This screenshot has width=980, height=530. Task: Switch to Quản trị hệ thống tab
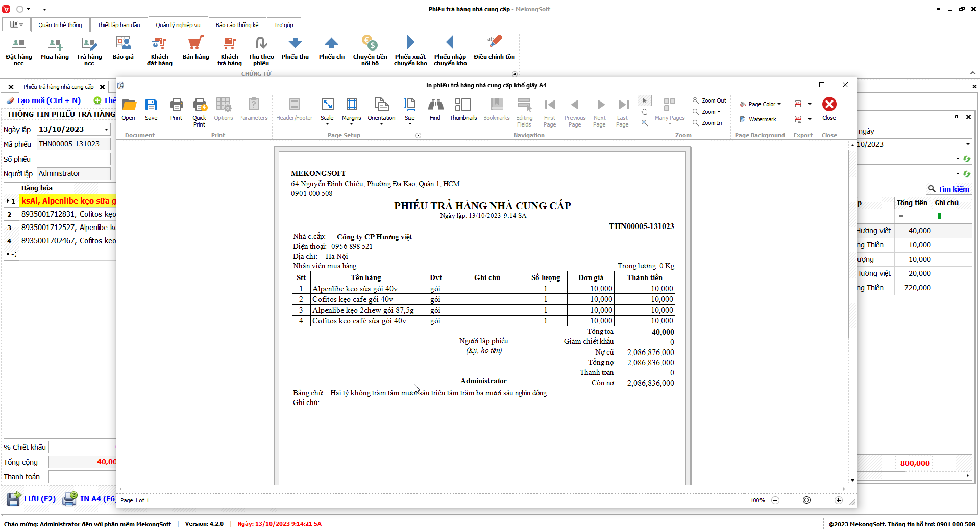coord(60,25)
